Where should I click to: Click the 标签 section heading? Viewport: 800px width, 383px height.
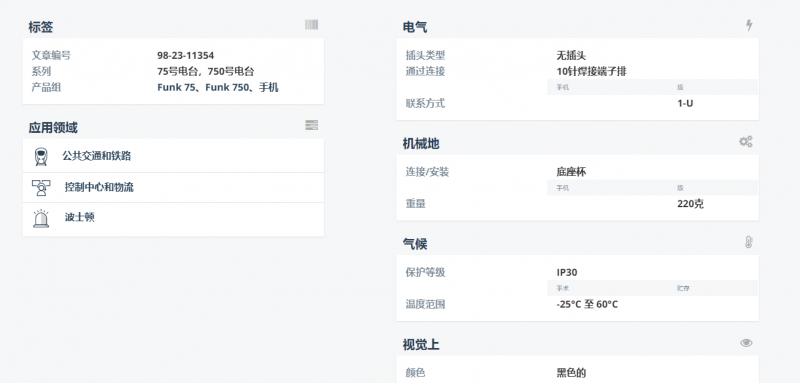pyautogui.click(x=41, y=27)
